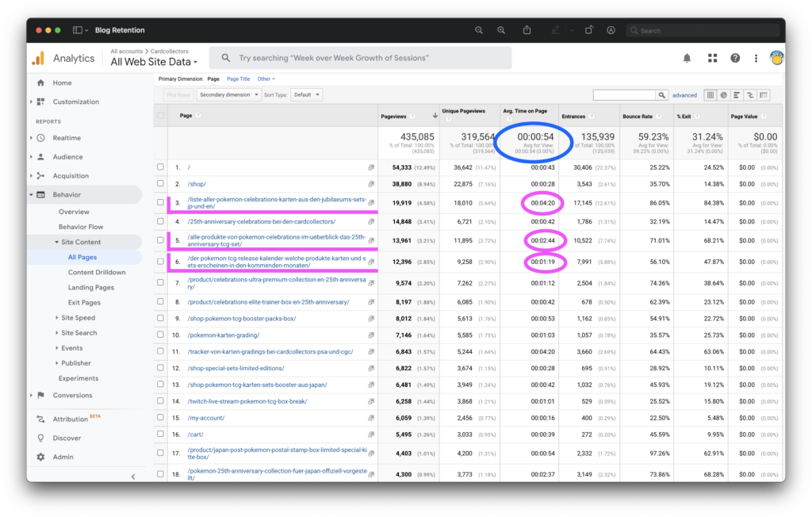Click the Plot Rows button
The height and width of the screenshot is (517, 812).
(178, 95)
